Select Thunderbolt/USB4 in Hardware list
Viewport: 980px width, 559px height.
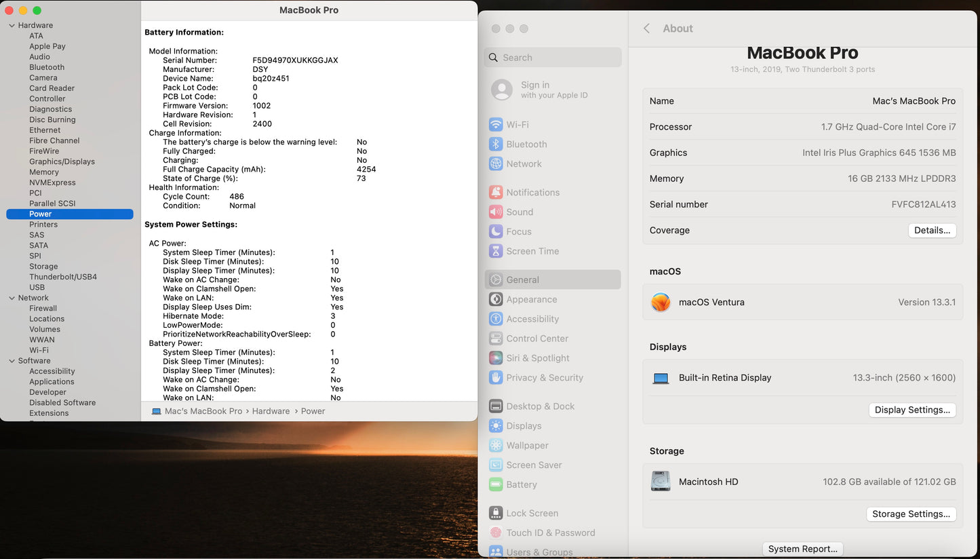click(x=63, y=277)
